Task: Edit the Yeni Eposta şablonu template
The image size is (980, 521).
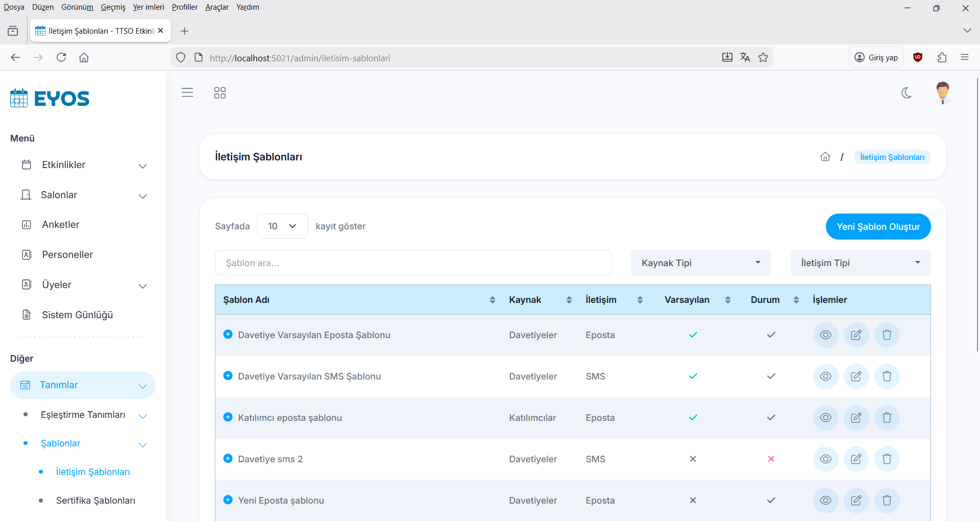Action: coord(856,501)
